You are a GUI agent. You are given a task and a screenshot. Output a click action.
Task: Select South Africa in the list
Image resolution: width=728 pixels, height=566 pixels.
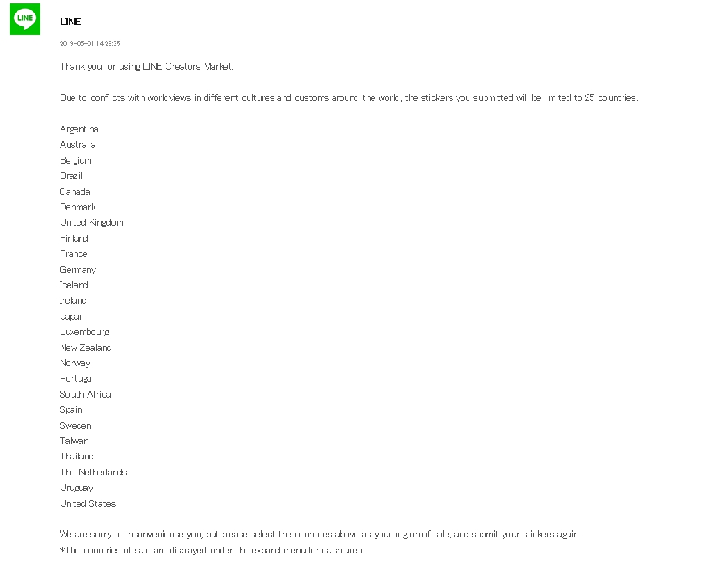(85, 394)
